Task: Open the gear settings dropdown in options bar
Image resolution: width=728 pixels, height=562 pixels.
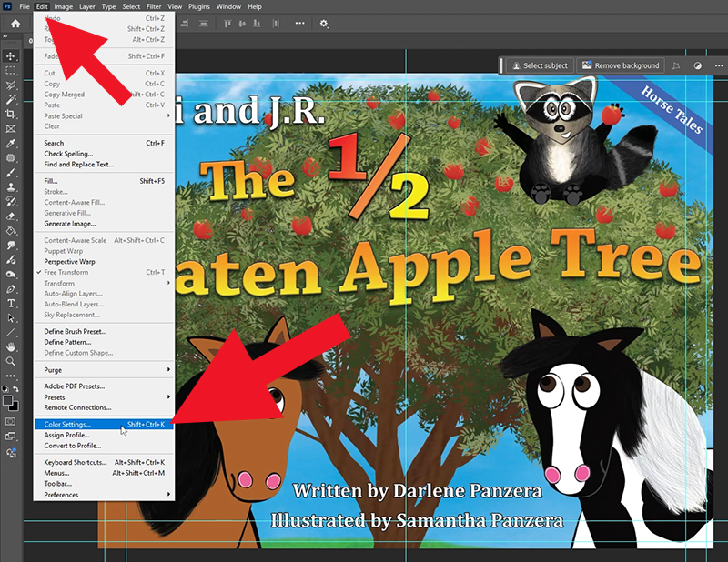Action: point(324,24)
